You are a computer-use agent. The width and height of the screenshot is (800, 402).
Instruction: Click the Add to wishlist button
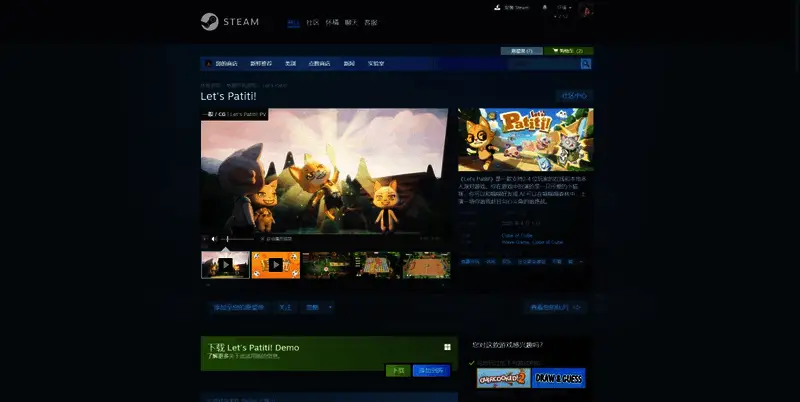pos(238,307)
